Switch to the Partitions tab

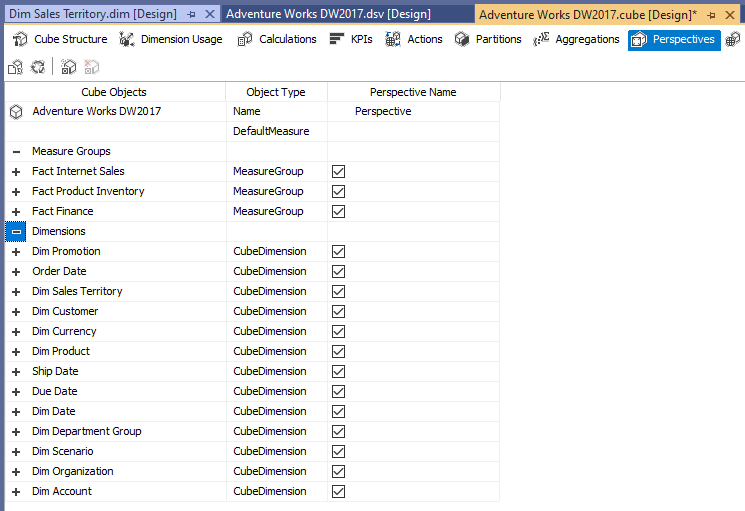pyautogui.click(x=488, y=39)
